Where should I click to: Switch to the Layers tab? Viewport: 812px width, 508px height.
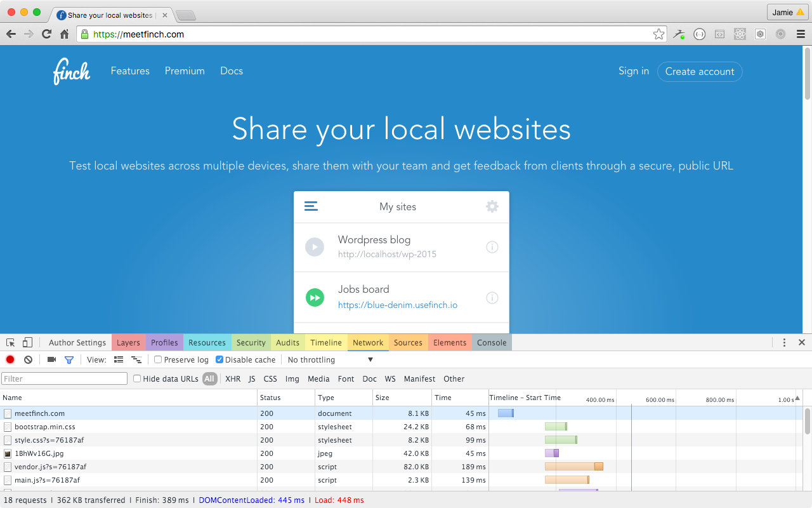pyautogui.click(x=128, y=342)
